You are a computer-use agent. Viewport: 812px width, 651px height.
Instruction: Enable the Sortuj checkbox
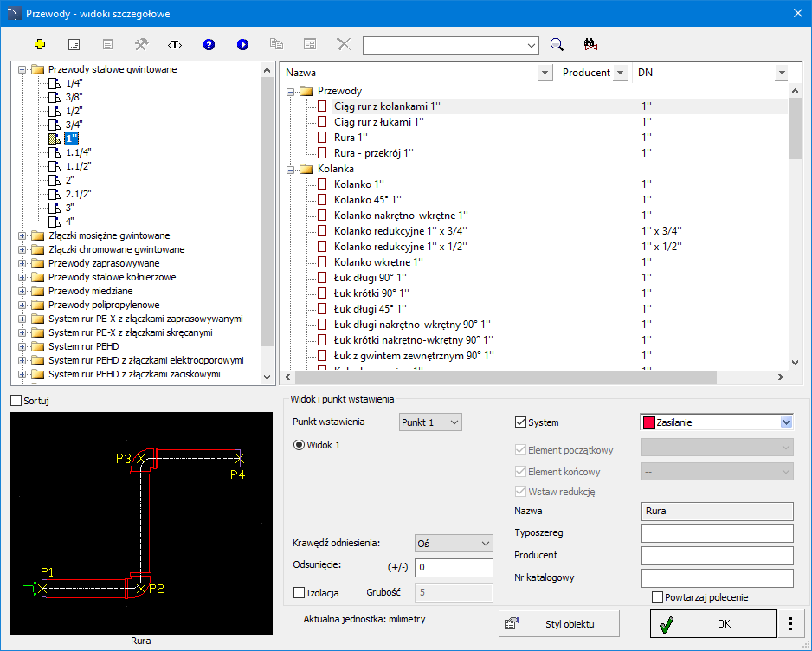(16, 400)
